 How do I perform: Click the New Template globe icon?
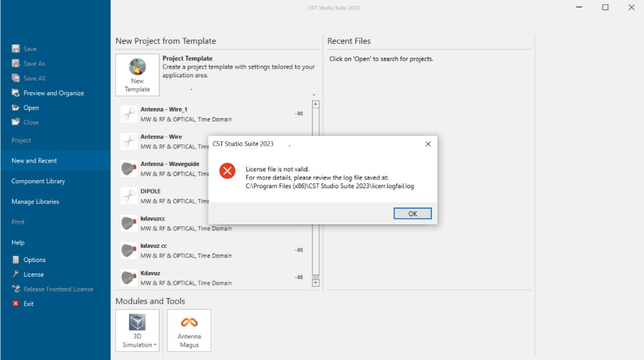137,67
